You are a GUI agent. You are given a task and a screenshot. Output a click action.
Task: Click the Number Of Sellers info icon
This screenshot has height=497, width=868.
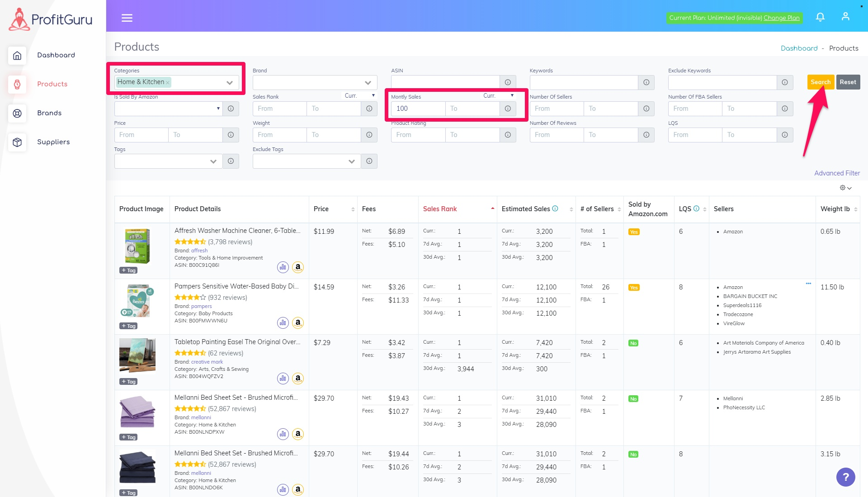point(646,109)
